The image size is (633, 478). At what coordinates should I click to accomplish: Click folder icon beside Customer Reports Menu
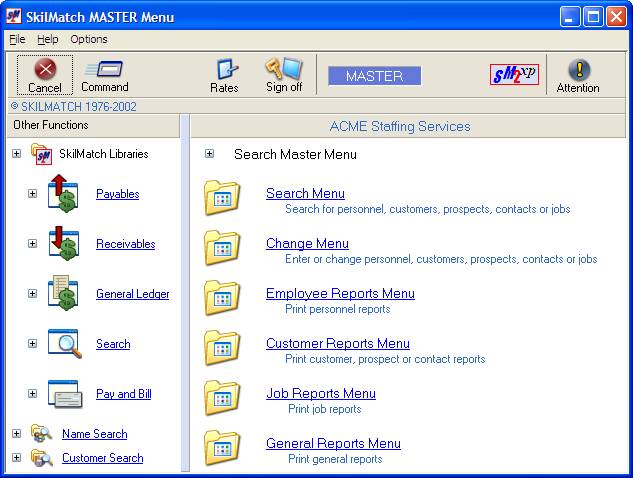[222, 348]
